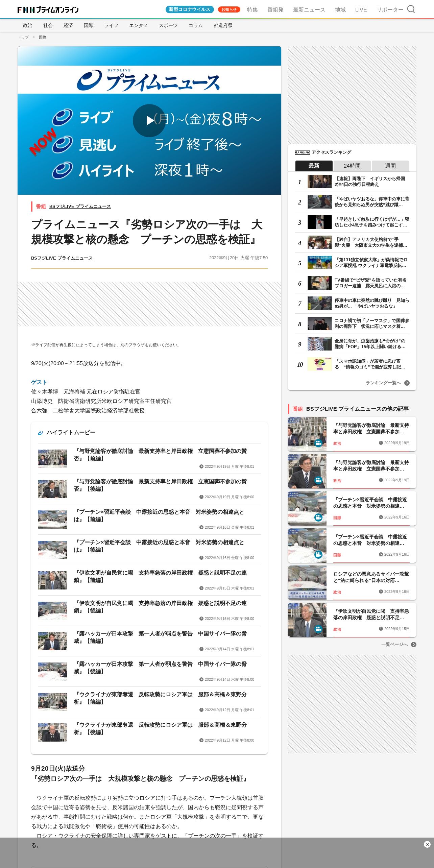Open sidebar プーチン×習近平会談 card dated 9月16日 first
The image size is (434, 868).
pyautogui.click(x=352, y=508)
